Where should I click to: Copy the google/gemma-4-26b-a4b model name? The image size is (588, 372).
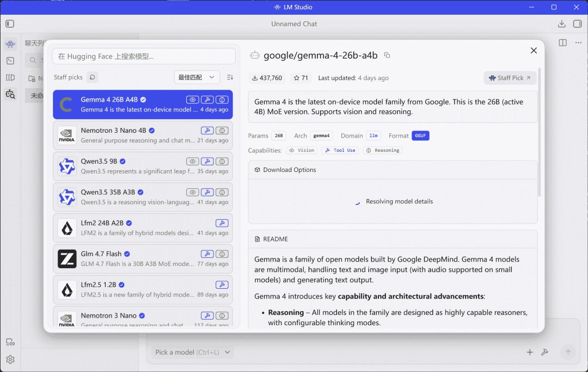(x=387, y=55)
